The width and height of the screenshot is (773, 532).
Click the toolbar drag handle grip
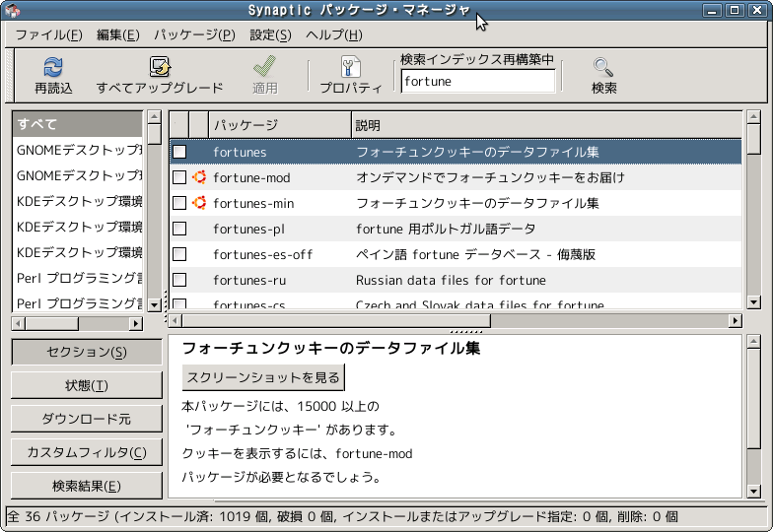(10, 75)
